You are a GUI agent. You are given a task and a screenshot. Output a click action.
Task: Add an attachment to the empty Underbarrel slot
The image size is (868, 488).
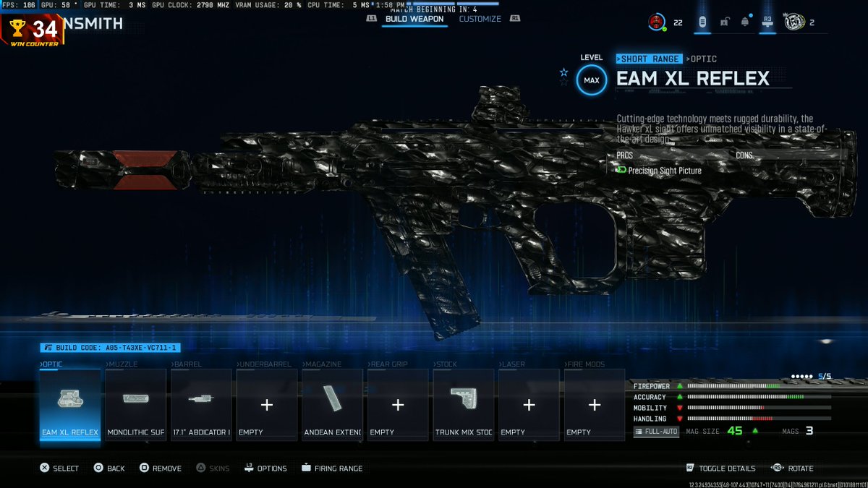point(266,405)
